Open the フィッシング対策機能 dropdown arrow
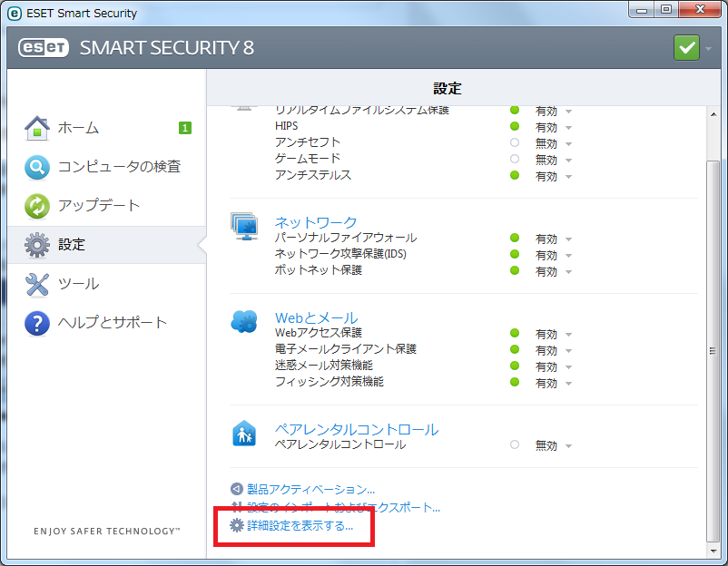 569,384
